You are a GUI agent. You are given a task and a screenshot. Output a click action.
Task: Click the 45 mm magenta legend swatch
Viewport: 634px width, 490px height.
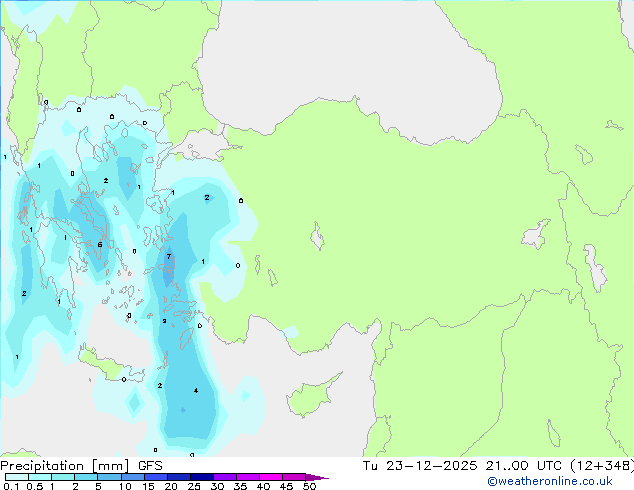tap(294, 477)
